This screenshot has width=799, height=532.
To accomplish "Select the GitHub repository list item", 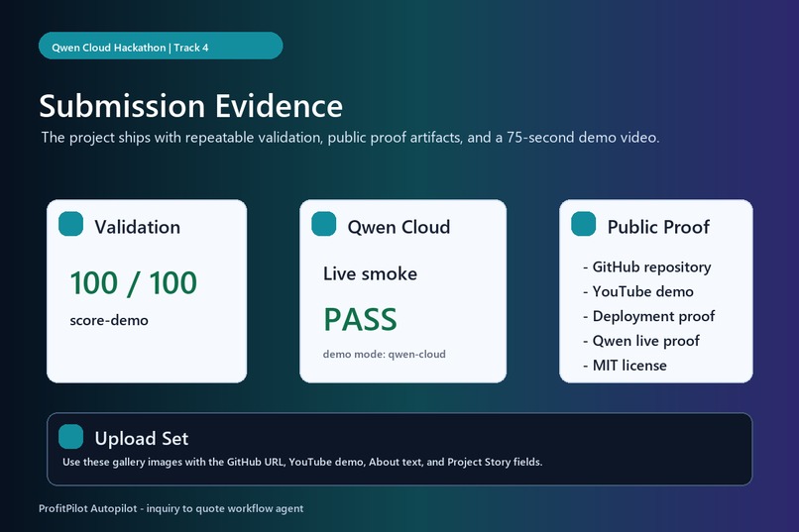I will [x=647, y=266].
